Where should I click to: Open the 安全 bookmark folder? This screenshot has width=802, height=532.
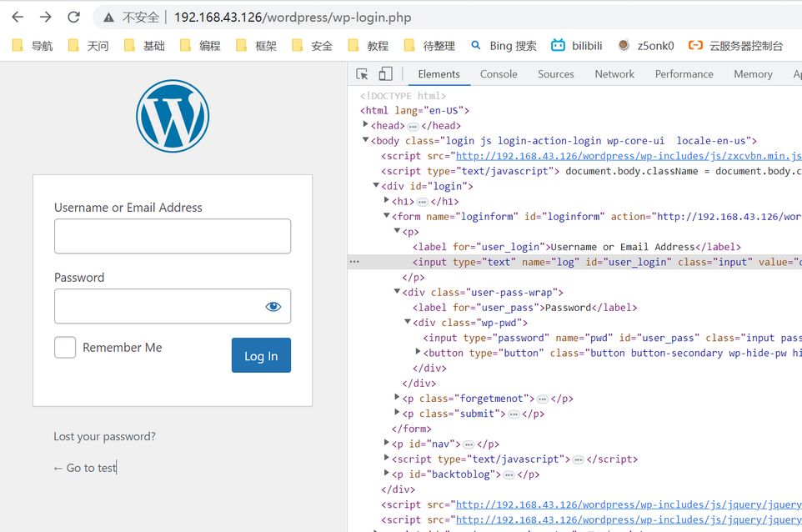pos(313,46)
